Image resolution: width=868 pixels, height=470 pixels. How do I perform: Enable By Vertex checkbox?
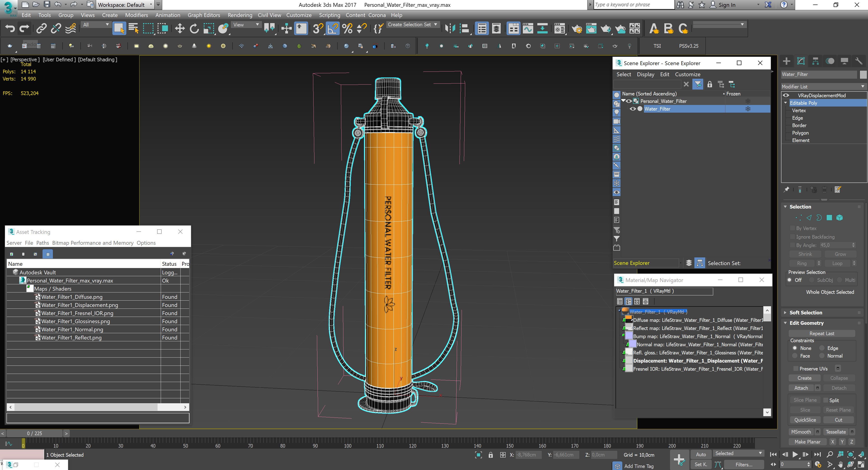[x=793, y=228]
